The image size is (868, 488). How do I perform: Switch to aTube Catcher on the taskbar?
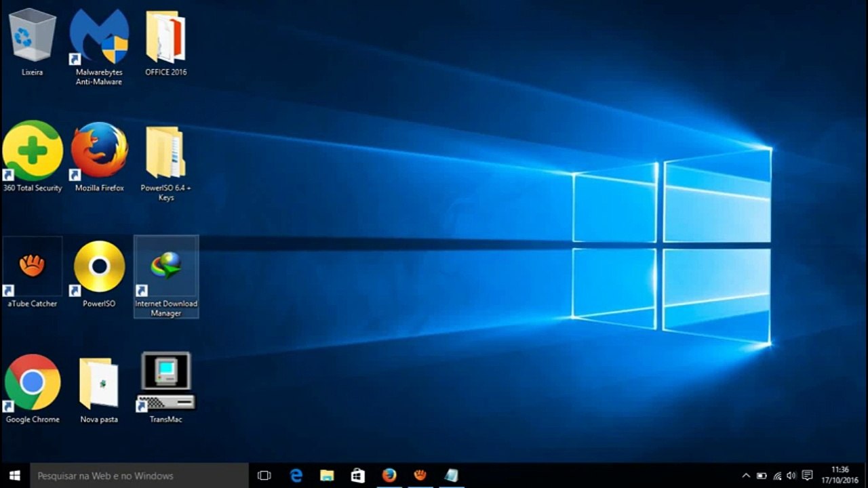click(x=420, y=476)
